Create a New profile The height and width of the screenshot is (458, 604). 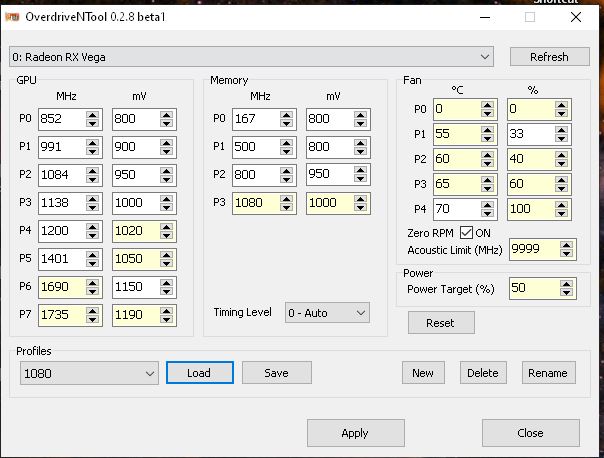pyautogui.click(x=423, y=373)
